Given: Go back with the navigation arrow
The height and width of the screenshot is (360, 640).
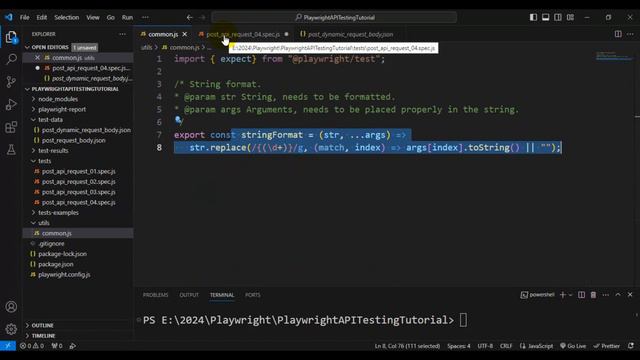Looking at the screenshot, I should click(189, 18).
